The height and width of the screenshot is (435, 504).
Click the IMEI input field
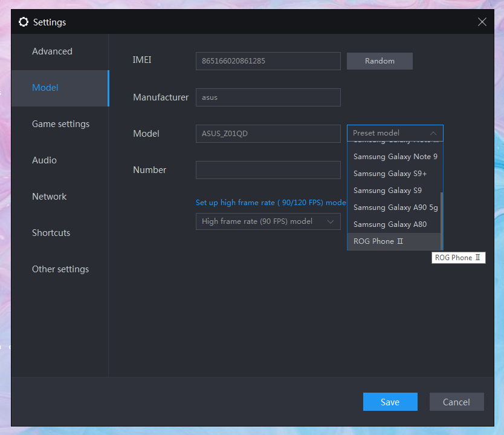pyautogui.click(x=268, y=61)
